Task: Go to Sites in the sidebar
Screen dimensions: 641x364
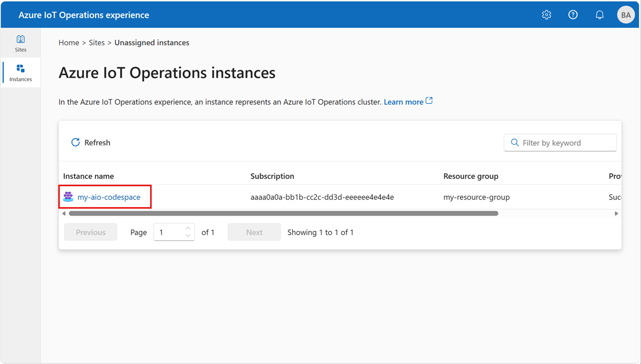Action: tap(20, 43)
